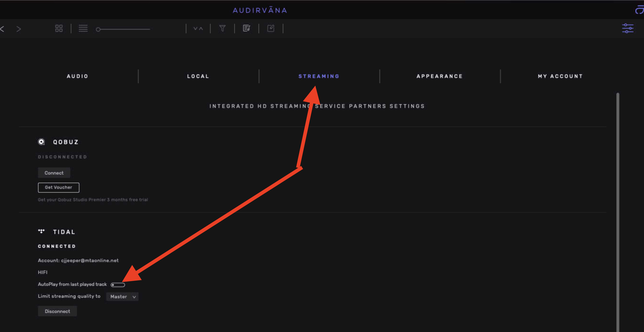Go forward with the right chevron
The height and width of the screenshot is (332, 644).
tap(19, 29)
